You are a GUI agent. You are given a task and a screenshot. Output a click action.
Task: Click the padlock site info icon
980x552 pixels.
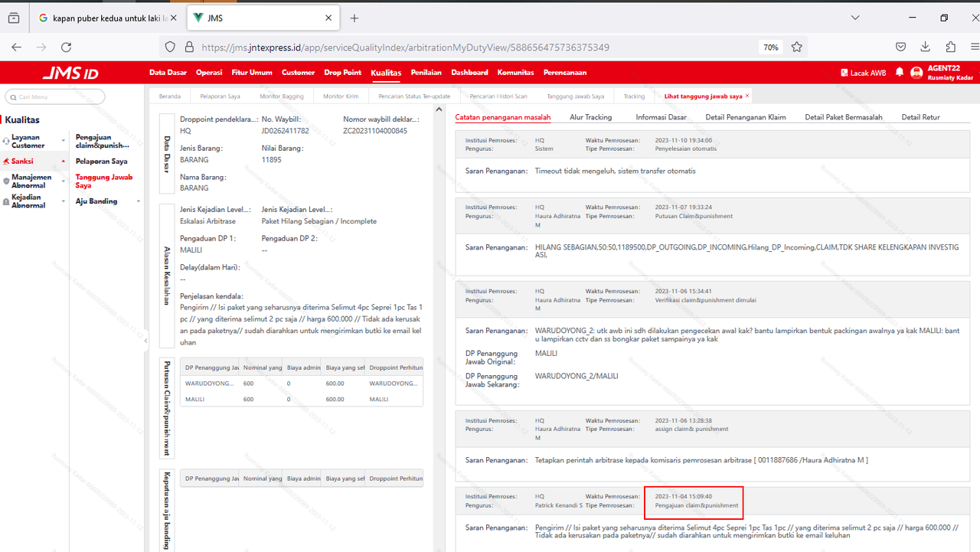point(189,47)
